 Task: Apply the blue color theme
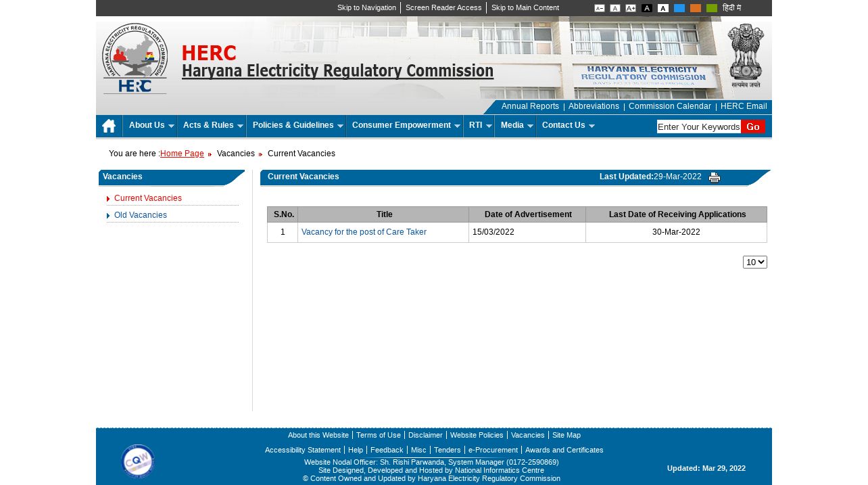click(x=679, y=8)
